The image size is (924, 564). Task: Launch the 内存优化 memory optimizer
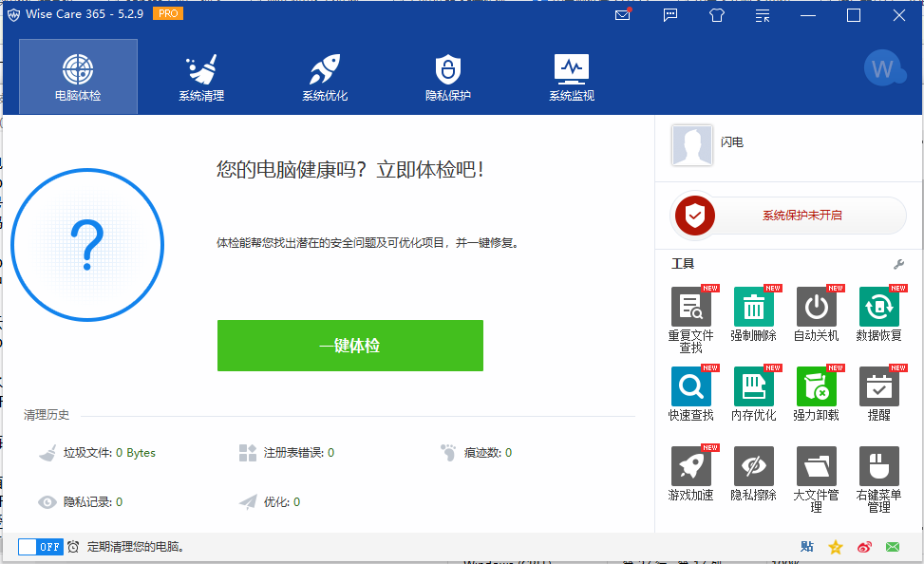(753, 387)
